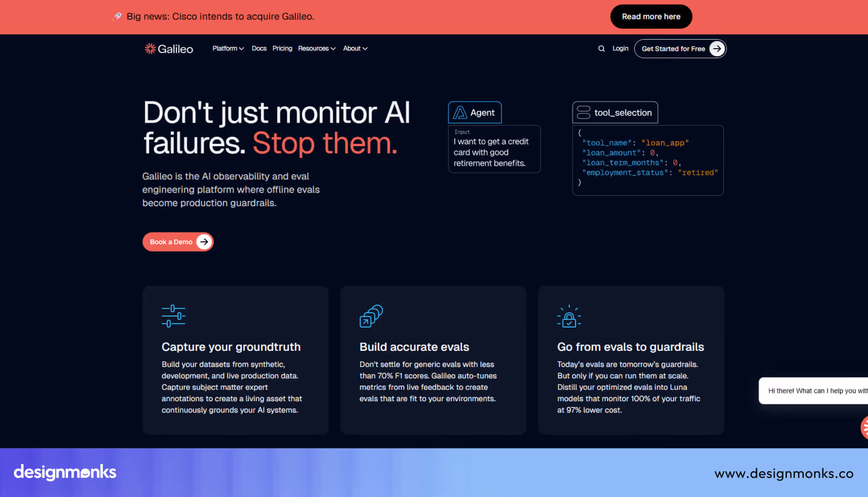Click the 'Go from evals to guardrails' heading
Screen dimensions: 868x497
(x=631, y=347)
